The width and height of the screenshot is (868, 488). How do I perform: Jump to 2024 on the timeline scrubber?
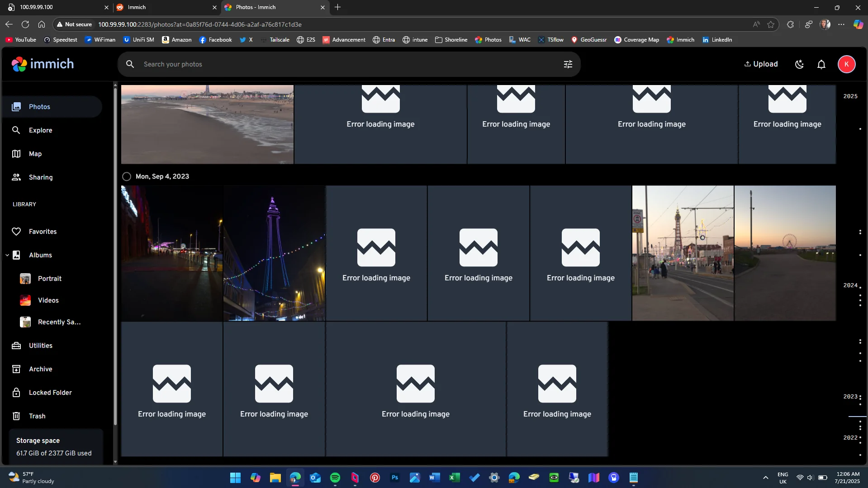pos(850,285)
